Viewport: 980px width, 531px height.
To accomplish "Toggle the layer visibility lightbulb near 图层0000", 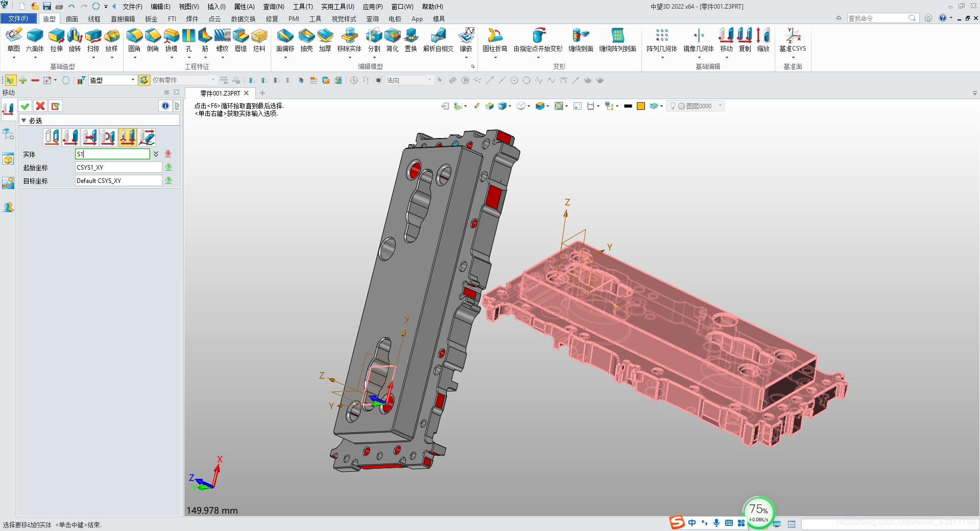I will point(673,106).
